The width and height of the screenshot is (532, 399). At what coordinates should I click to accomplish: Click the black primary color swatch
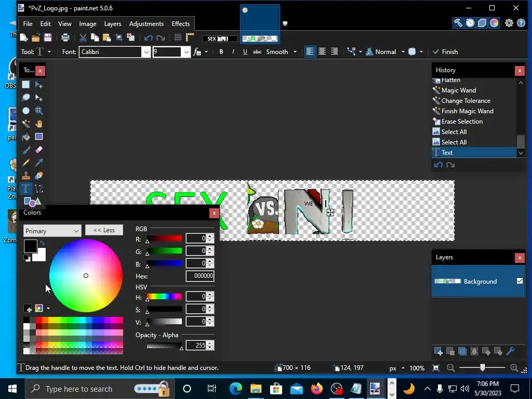[30, 246]
